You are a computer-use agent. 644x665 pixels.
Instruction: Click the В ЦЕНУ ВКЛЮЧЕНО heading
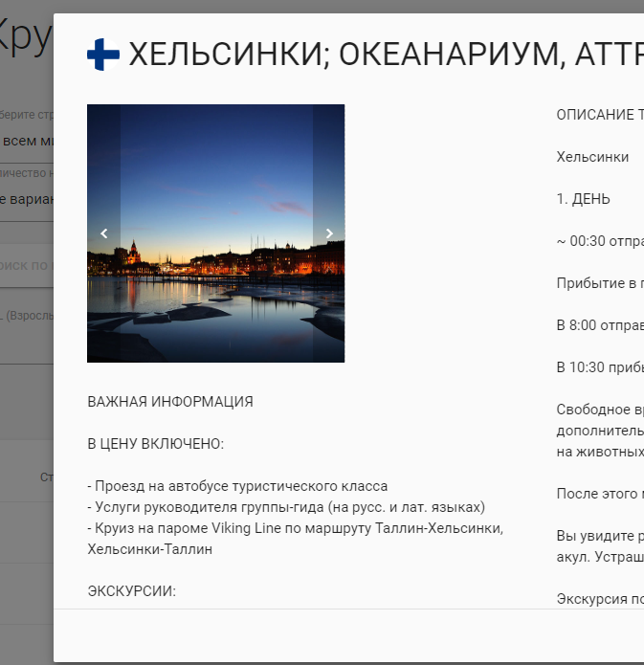point(155,444)
